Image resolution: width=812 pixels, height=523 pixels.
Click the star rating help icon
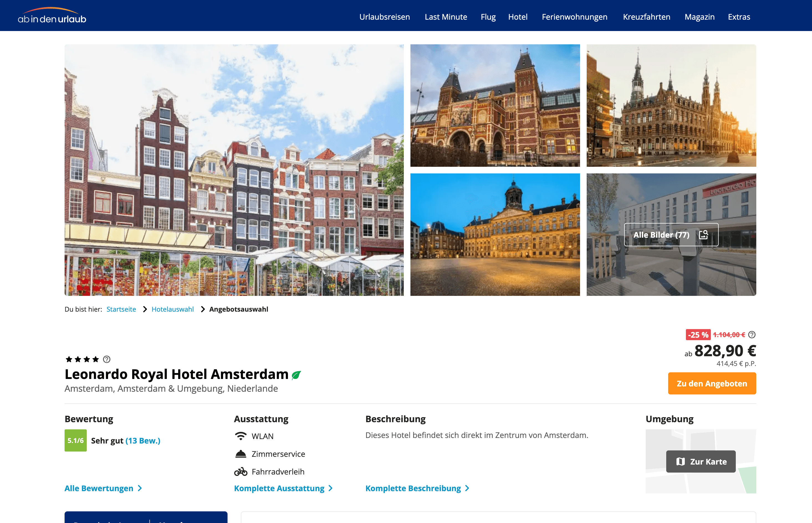tap(107, 359)
